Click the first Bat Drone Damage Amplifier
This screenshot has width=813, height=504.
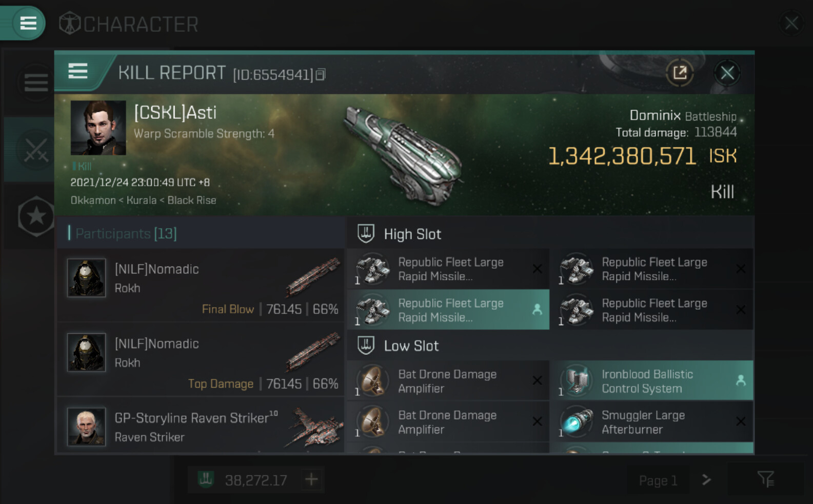coord(448,381)
